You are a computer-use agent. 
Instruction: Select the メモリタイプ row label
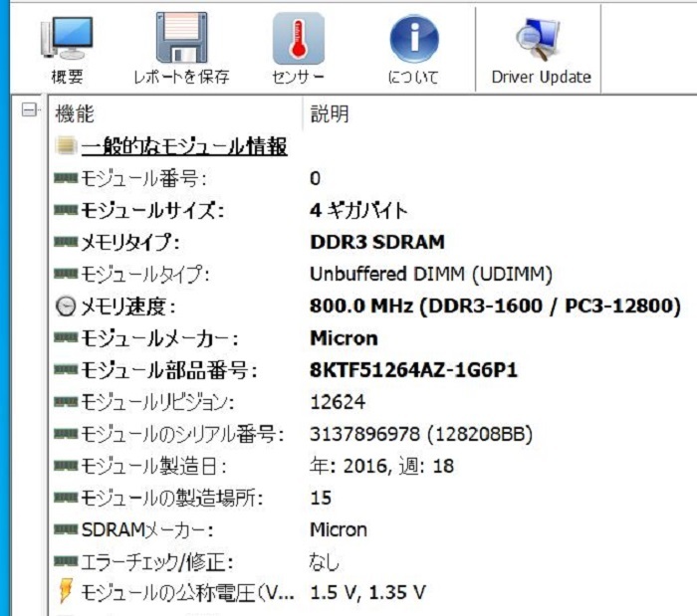tap(129, 243)
